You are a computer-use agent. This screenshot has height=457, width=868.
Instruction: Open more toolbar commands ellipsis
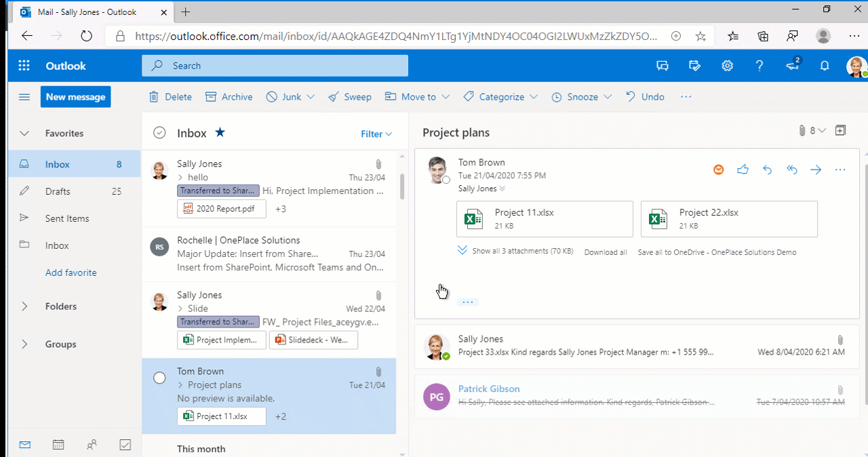coord(686,97)
